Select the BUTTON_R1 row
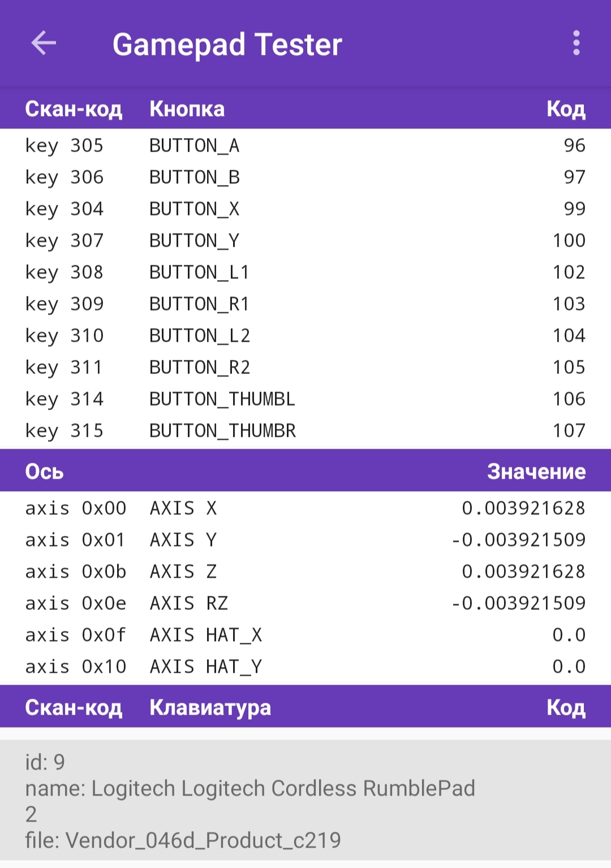This screenshot has height=868, width=611. 305,304
